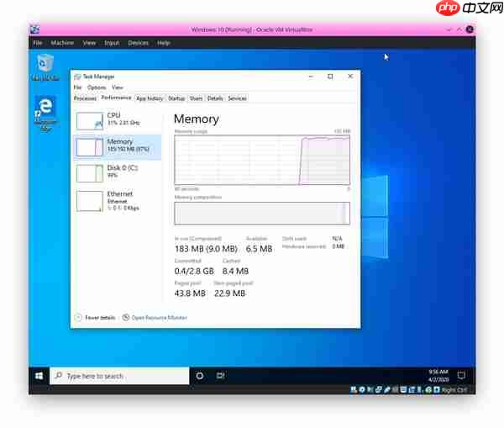504x428 pixels.
Task: Click the Windows Start button
Action: (39, 376)
